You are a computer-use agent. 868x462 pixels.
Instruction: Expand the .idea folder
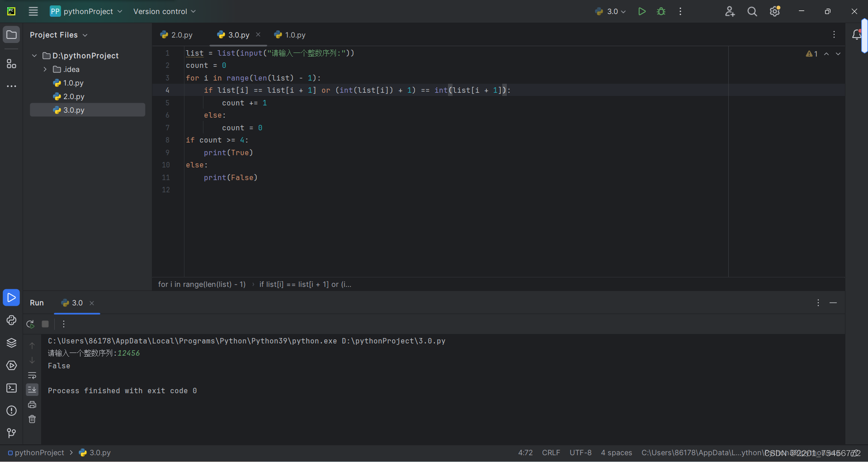coord(45,69)
